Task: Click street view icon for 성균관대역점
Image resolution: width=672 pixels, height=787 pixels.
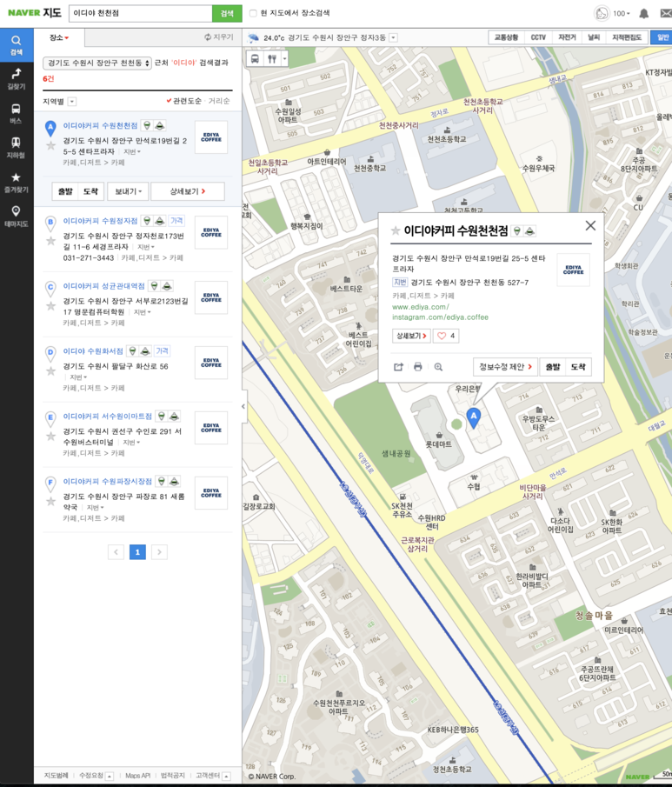Action: (167, 286)
